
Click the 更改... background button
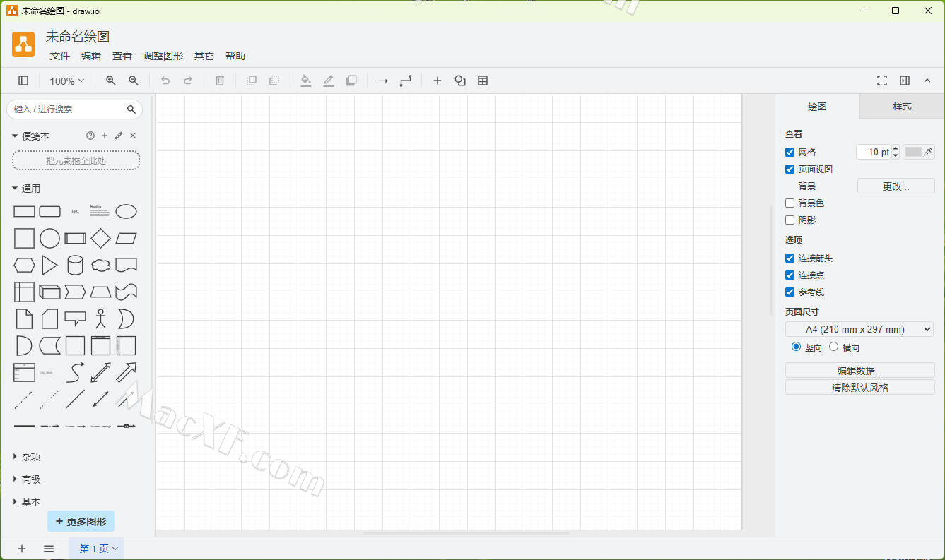[896, 186]
